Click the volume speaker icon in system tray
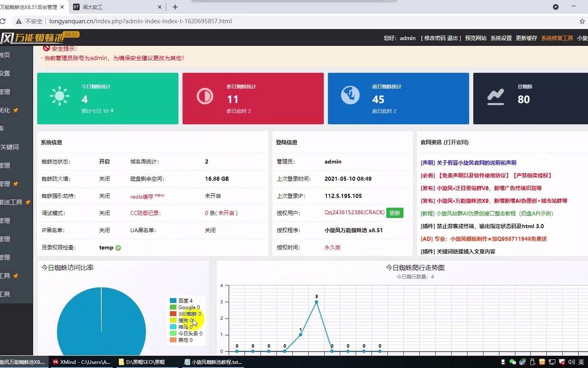 (571, 362)
